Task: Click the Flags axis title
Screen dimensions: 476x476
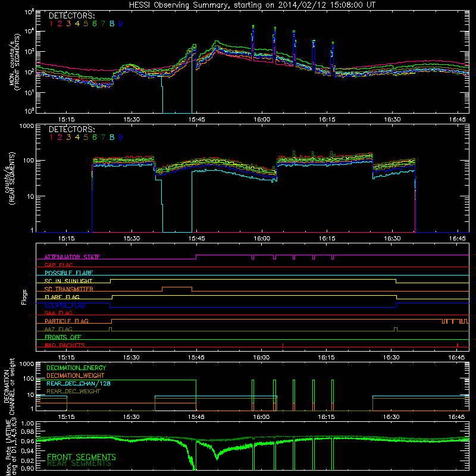Action: 24,297
